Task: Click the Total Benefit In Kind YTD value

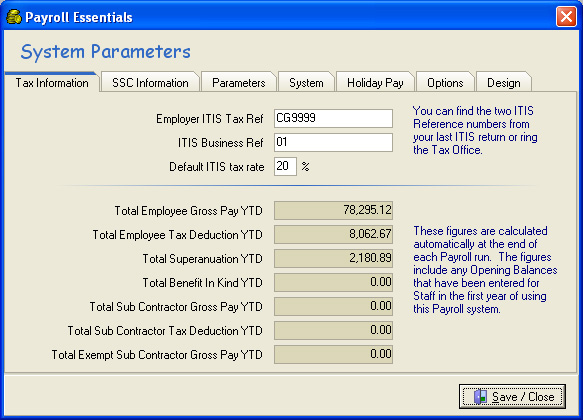Action: point(333,282)
